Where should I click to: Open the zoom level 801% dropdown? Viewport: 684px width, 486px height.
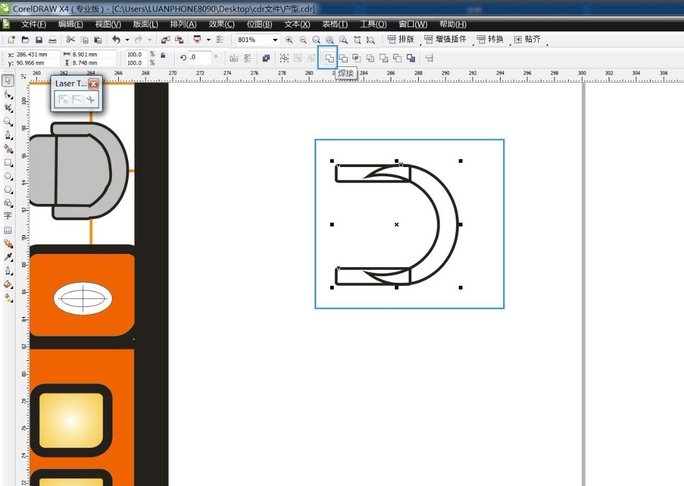(274, 39)
